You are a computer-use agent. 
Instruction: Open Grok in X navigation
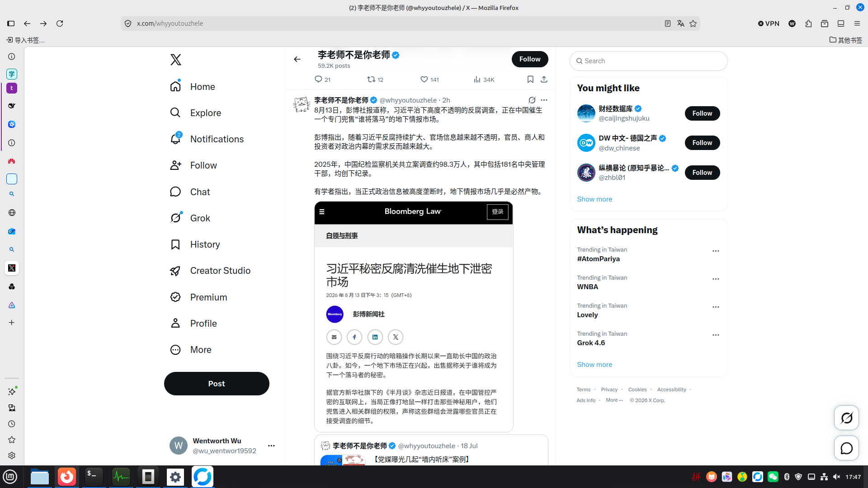pyautogui.click(x=190, y=218)
